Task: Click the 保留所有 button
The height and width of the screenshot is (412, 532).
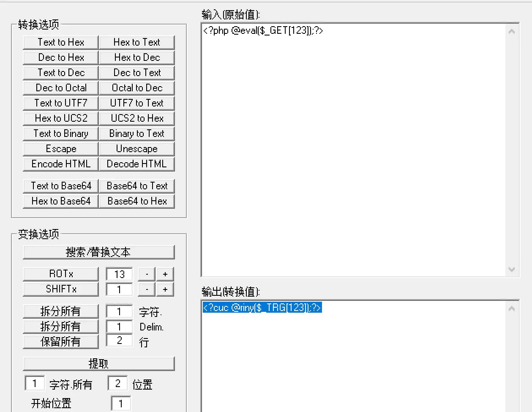Action: pyautogui.click(x=61, y=341)
